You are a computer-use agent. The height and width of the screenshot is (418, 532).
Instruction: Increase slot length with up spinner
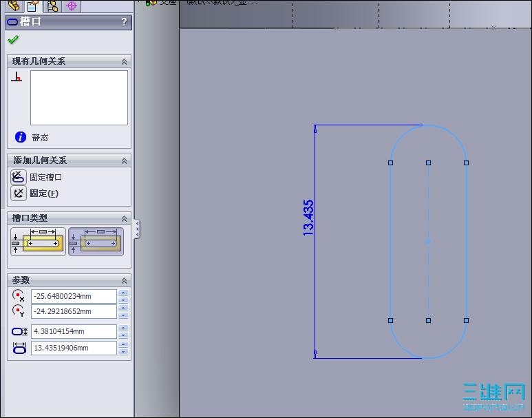pos(123,344)
